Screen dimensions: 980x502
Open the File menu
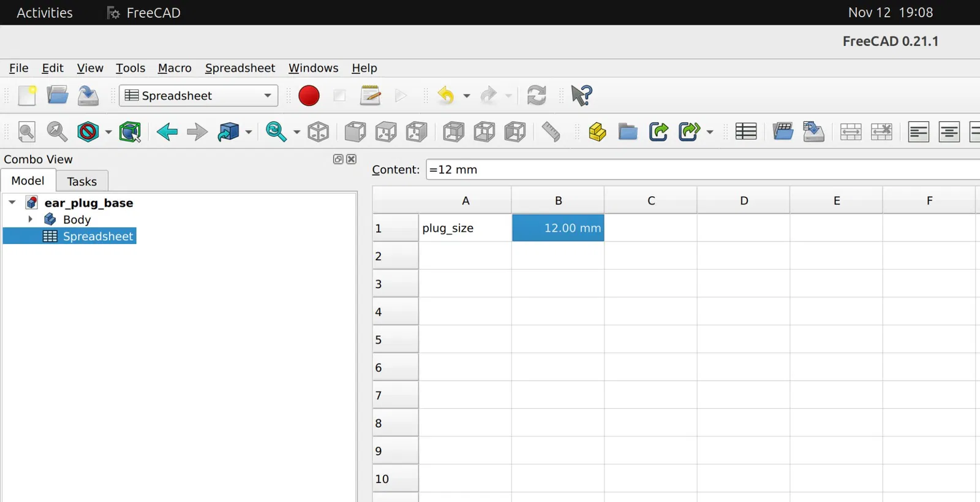[x=18, y=68]
